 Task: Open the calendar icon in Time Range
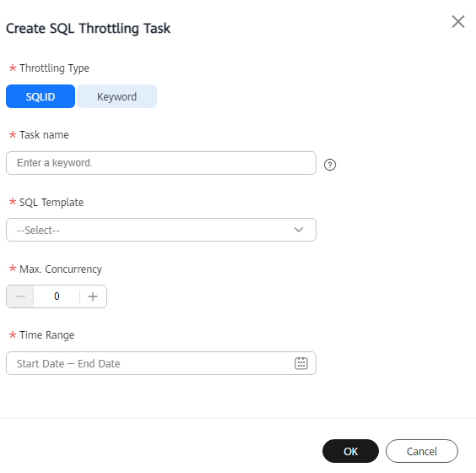coord(301,363)
